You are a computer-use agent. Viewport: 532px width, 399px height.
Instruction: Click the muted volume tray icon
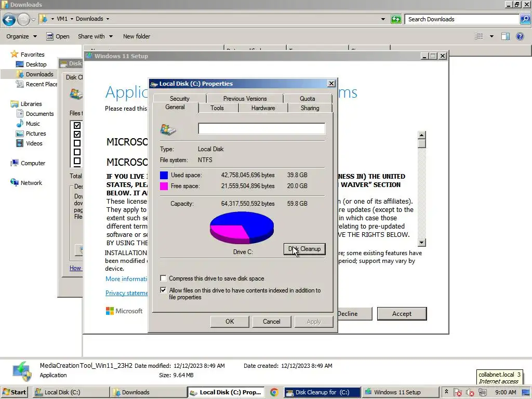[x=470, y=392]
